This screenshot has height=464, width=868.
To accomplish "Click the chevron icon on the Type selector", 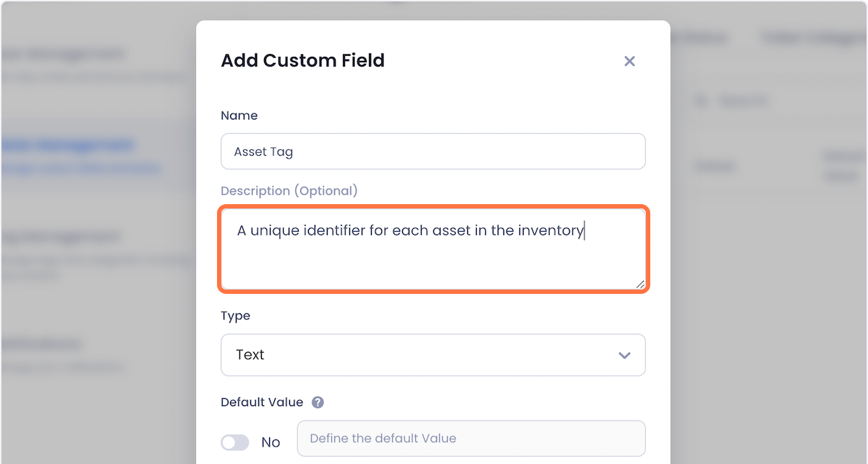I will click(x=624, y=355).
